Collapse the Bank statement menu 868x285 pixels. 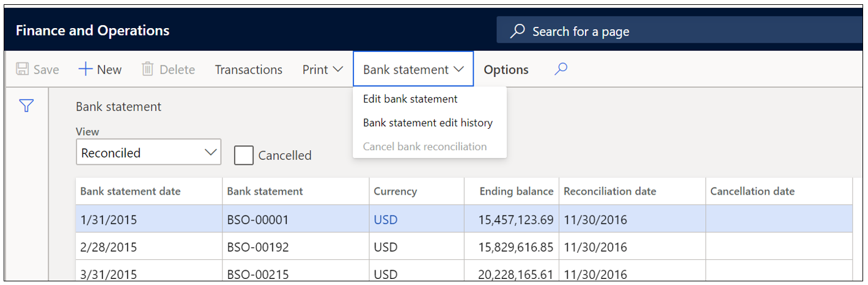click(x=413, y=69)
